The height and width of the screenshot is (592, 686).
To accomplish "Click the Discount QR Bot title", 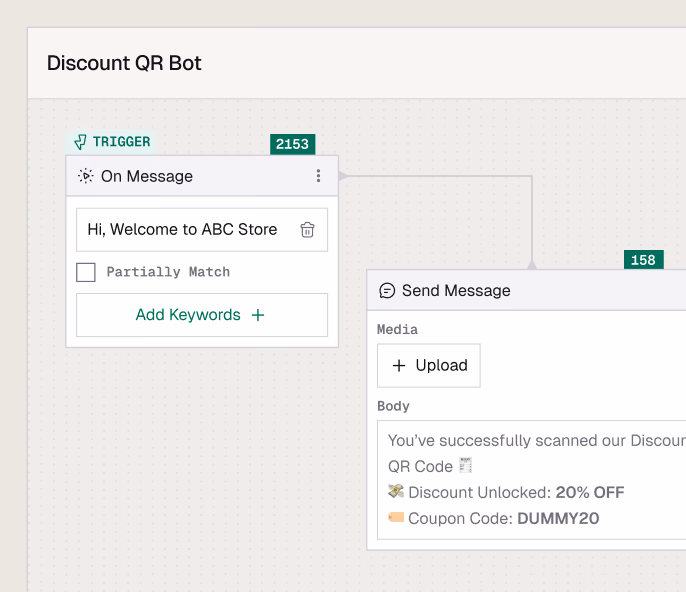I will point(124,63).
